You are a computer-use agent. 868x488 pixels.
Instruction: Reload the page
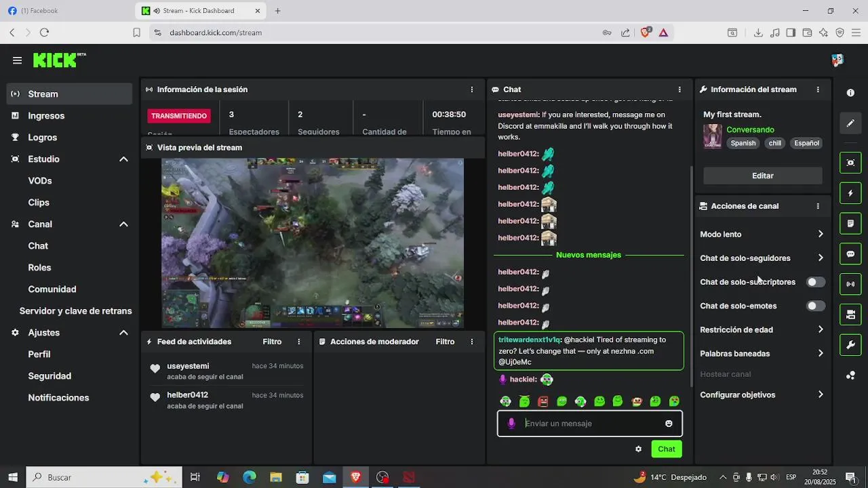[44, 33]
